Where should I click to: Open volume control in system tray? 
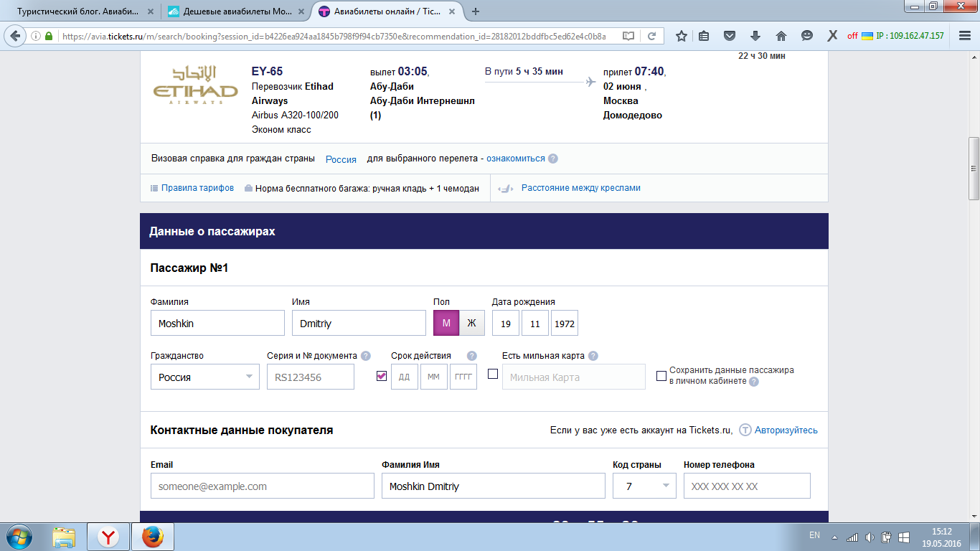point(870,537)
